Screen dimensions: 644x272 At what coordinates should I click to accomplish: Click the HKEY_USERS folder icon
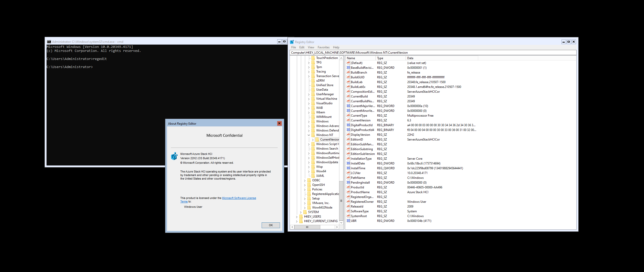(301, 217)
